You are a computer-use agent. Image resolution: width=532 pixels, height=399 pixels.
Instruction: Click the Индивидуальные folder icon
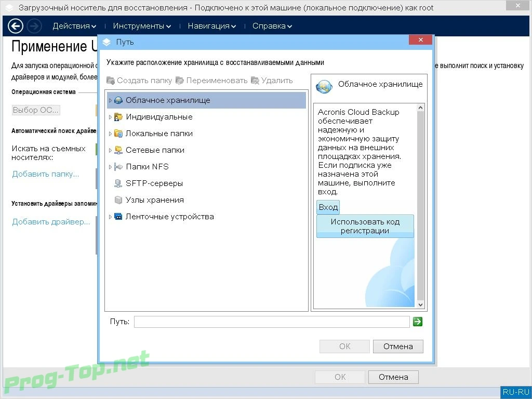[x=118, y=117]
